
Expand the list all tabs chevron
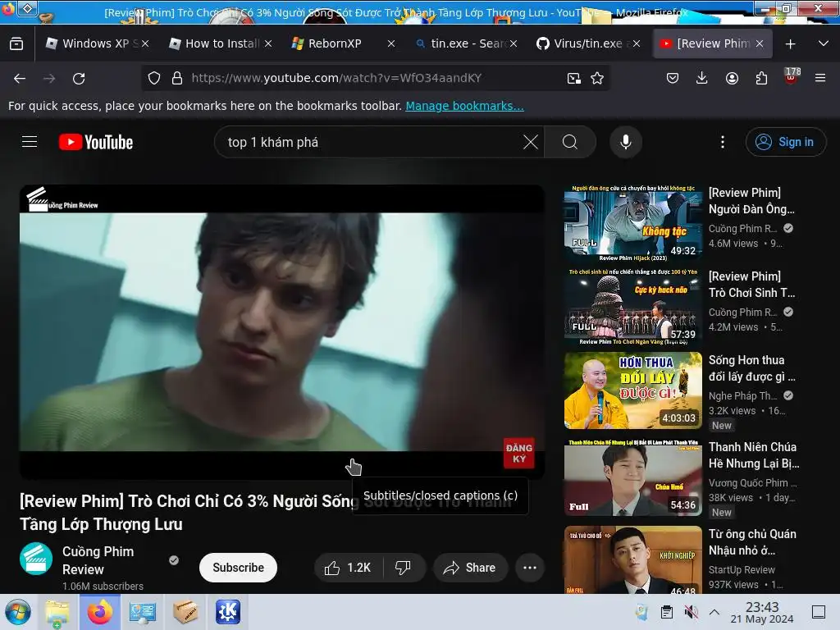tap(824, 43)
